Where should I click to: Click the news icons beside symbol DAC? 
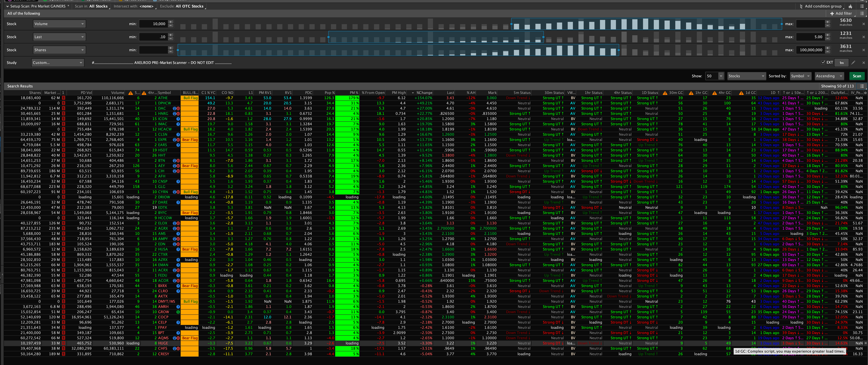click(176, 108)
